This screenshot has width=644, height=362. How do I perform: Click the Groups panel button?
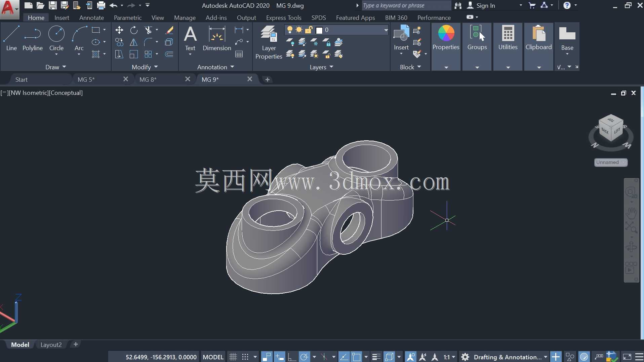(x=477, y=46)
